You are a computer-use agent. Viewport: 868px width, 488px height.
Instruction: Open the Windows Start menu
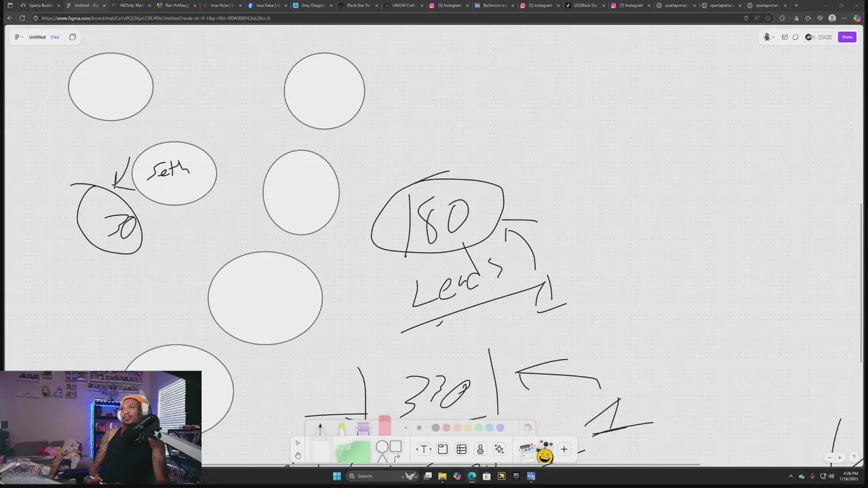pos(337,476)
